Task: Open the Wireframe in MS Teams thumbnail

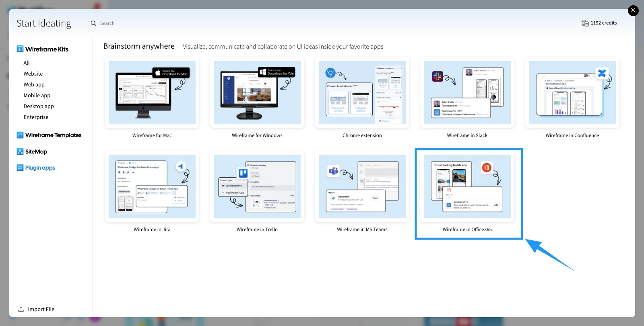Action: 362,187
